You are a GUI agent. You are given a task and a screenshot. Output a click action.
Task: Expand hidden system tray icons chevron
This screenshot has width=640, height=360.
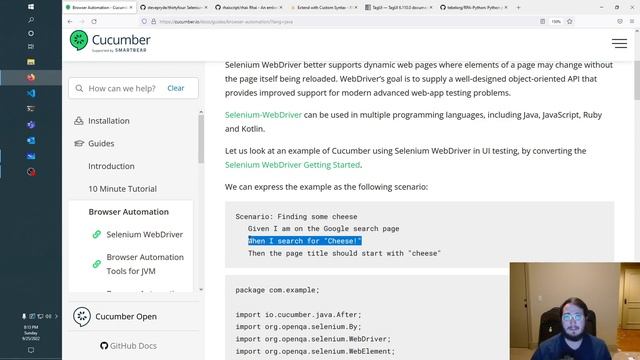pos(56,316)
